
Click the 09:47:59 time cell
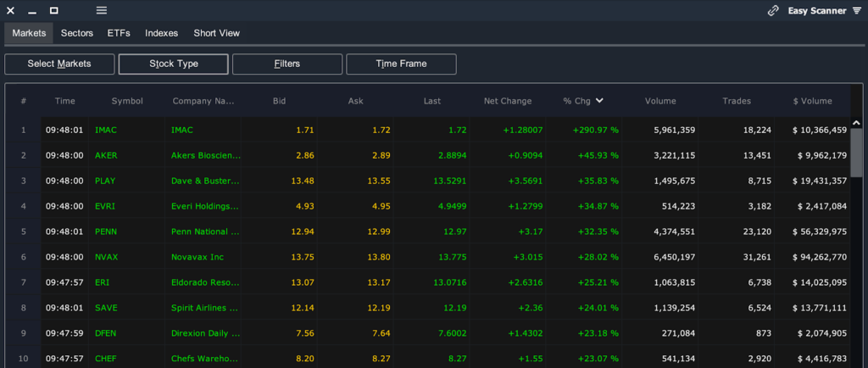click(x=64, y=333)
